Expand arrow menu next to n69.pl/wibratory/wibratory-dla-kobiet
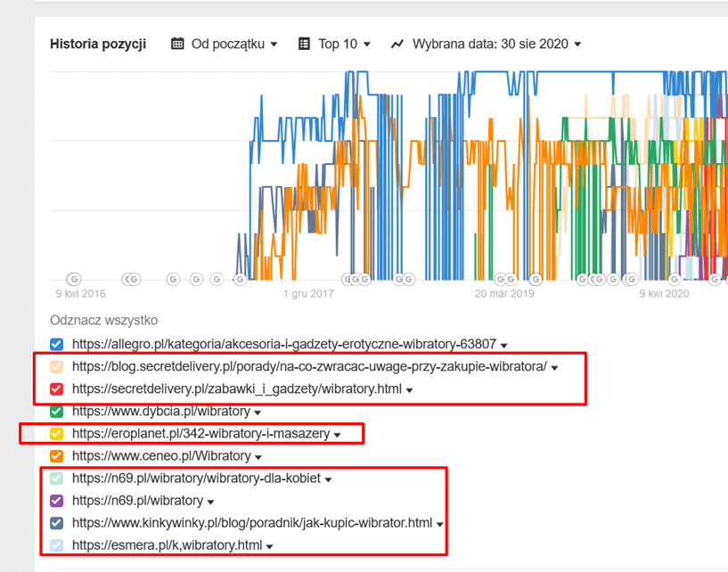 pos(329,479)
